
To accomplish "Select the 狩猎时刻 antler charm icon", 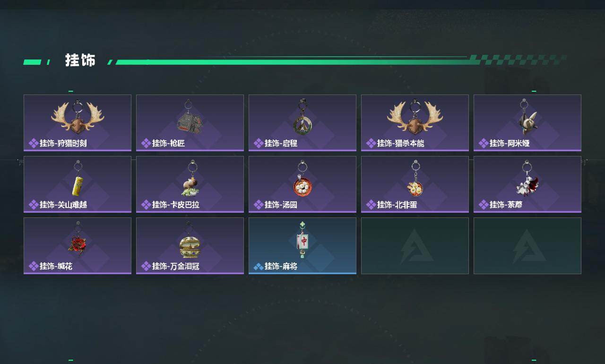I will pyautogui.click(x=78, y=117).
